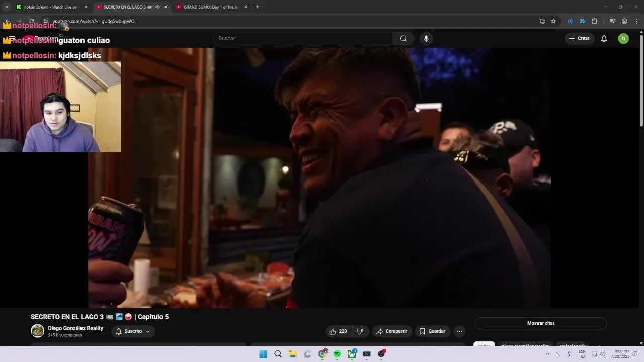The image size is (644, 362).
Task: Open Chrome from the taskbar
Action: point(323,354)
